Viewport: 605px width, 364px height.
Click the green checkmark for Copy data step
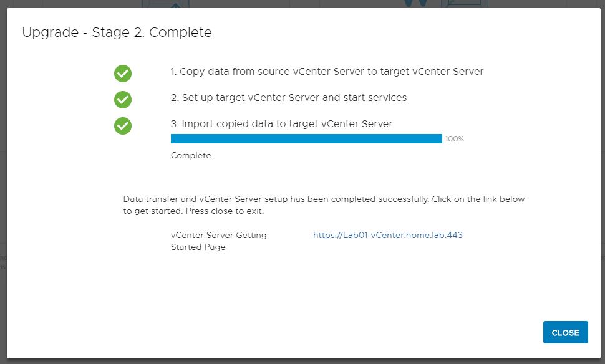pos(123,74)
